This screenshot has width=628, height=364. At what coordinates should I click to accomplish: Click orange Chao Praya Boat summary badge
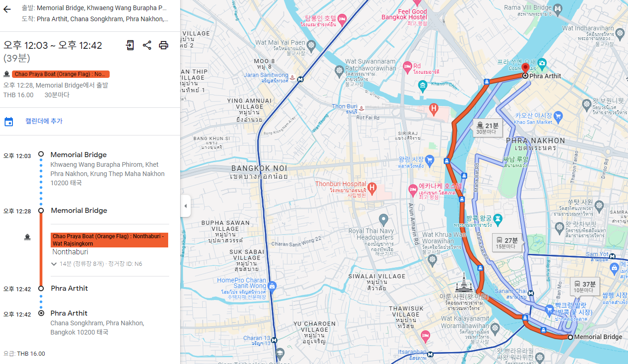61,74
